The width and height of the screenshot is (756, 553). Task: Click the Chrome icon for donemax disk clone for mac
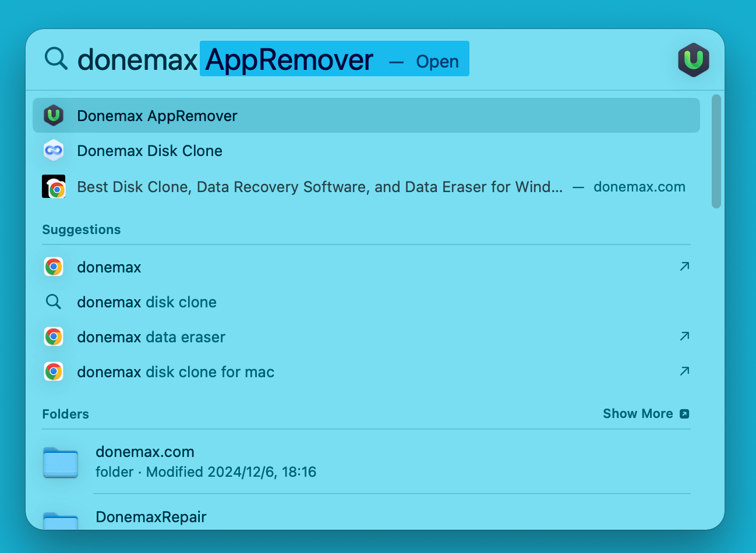pyautogui.click(x=54, y=371)
